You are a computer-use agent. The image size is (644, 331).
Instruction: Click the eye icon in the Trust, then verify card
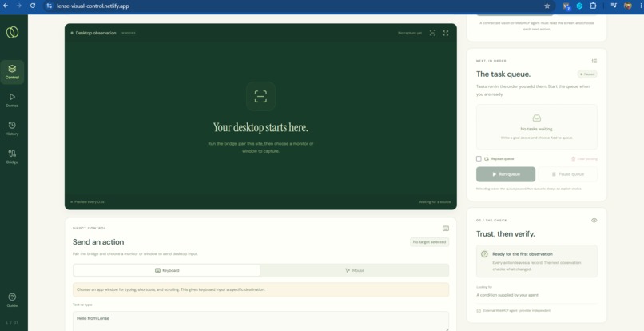594,221
